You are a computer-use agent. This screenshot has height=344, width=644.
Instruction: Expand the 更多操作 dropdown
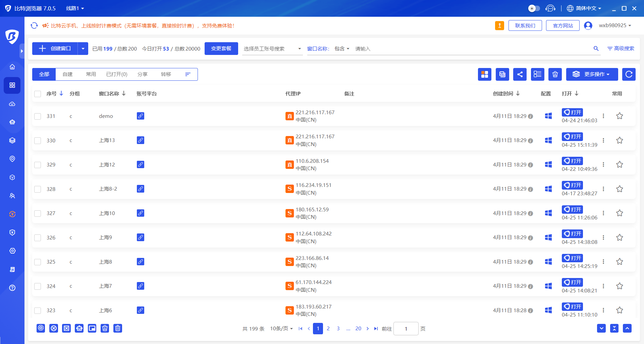pyautogui.click(x=592, y=74)
